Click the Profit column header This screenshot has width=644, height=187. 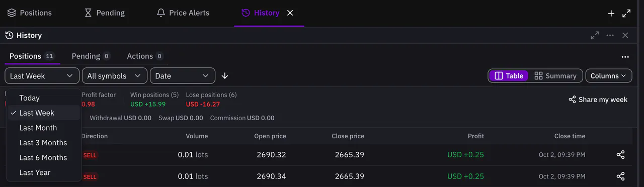476,136
